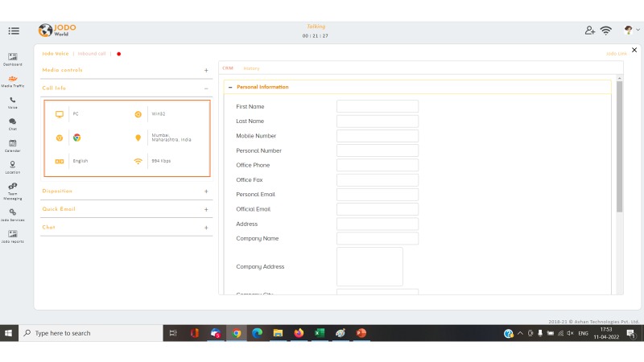Screen dimensions: 644x362
Task: Collapse the Call Info section
Action: (x=206, y=88)
